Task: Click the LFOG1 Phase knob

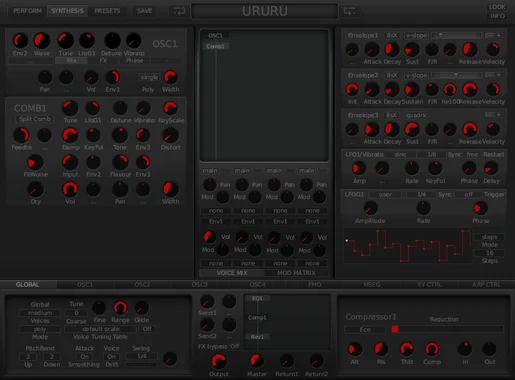Action: click(480, 208)
